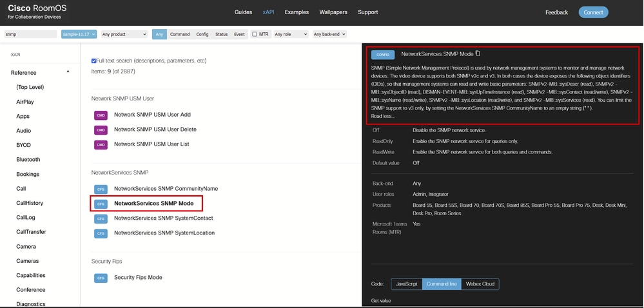This screenshot has width=644, height=308.
Task: Filter by Config type
Action: [x=202, y=35]
